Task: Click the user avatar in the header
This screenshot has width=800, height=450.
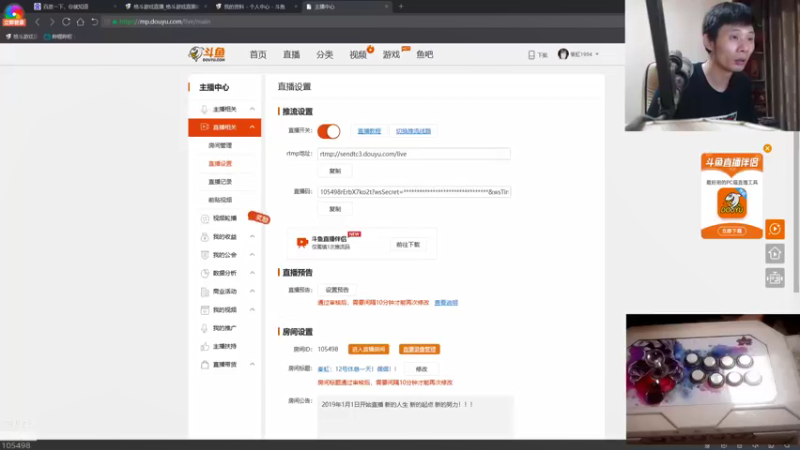Action: pyautogui.click(x=563, y=54)
